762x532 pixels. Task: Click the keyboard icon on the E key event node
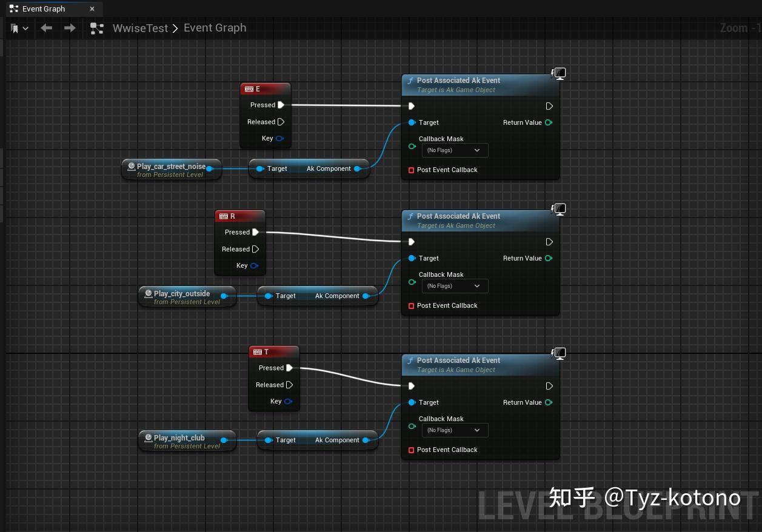(x=250, y=88)
